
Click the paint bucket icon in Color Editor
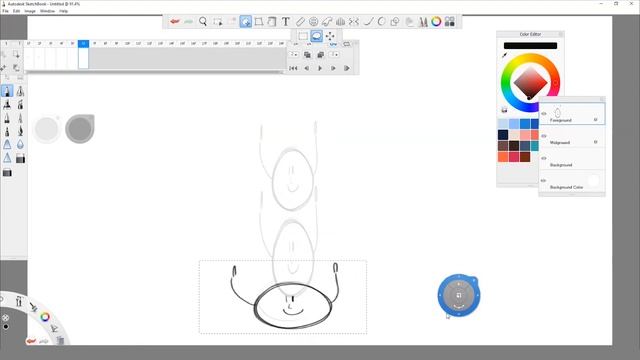point(504,110)
